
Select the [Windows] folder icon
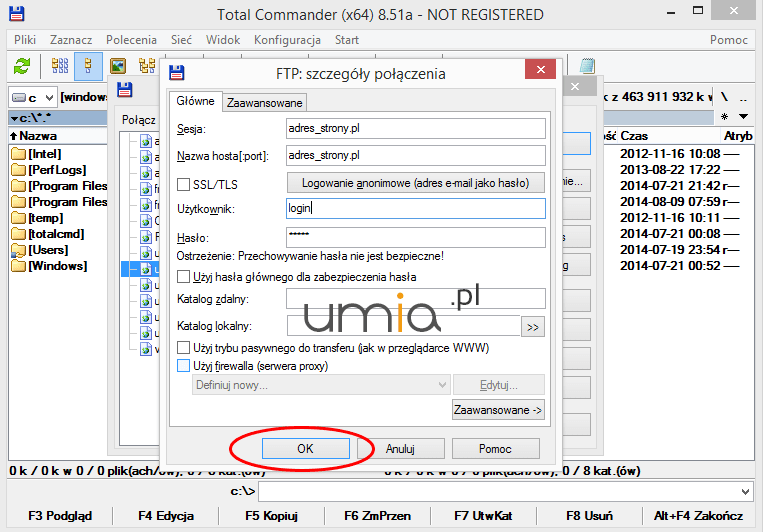coord(18,266)
